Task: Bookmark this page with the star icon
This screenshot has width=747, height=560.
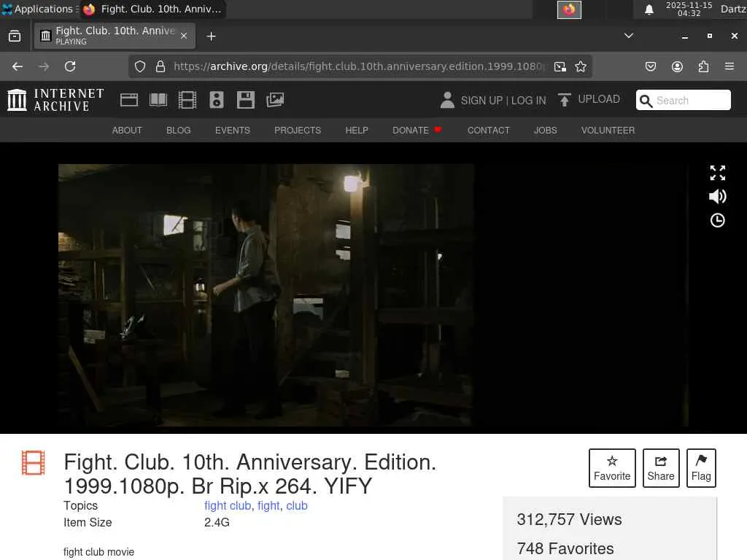Action: click(x=580, y=66)
